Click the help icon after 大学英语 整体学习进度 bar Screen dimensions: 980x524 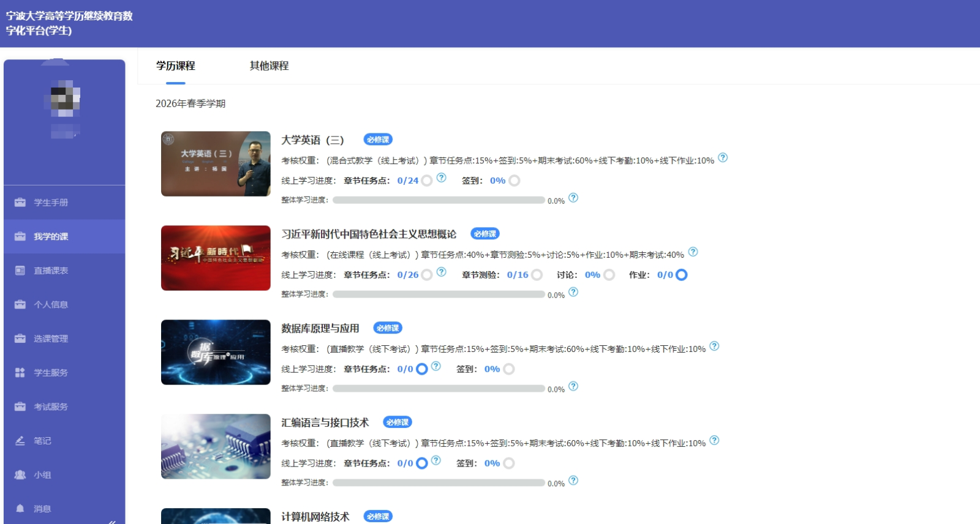(573, 198)
